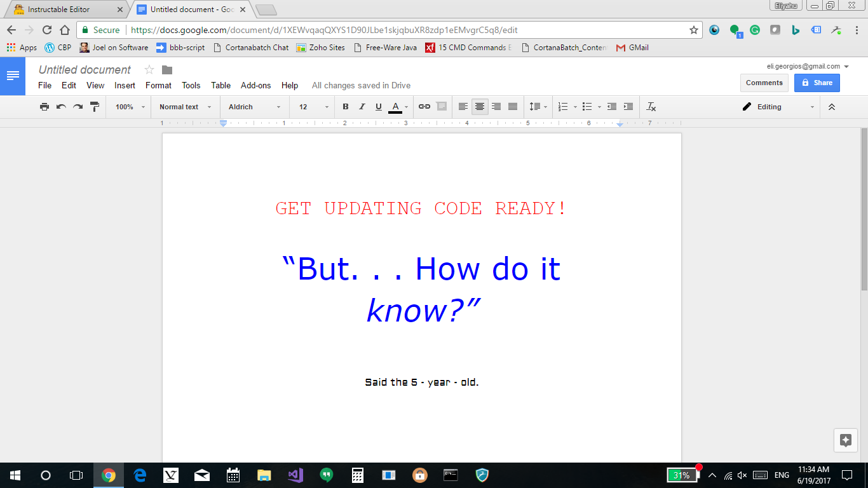Reload the page
The width and height of the screenshot is (868, 488).
click(x=46, y=30)
